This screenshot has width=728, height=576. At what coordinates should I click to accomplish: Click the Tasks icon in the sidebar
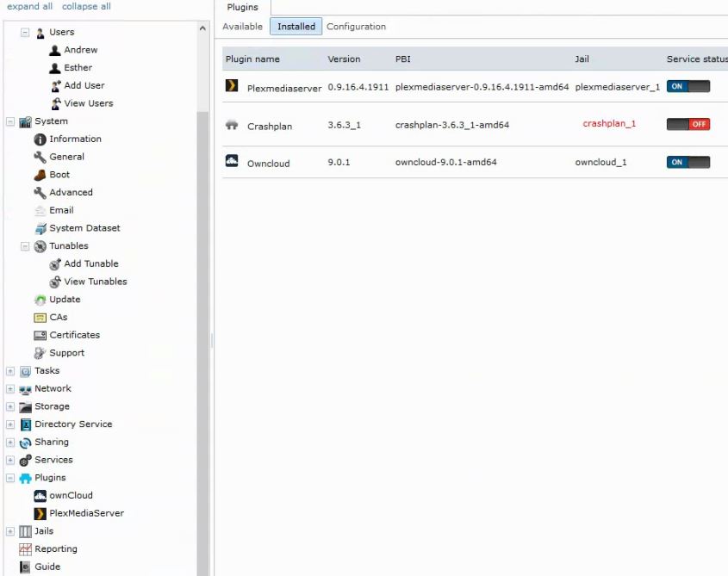[x=26, y=371]
